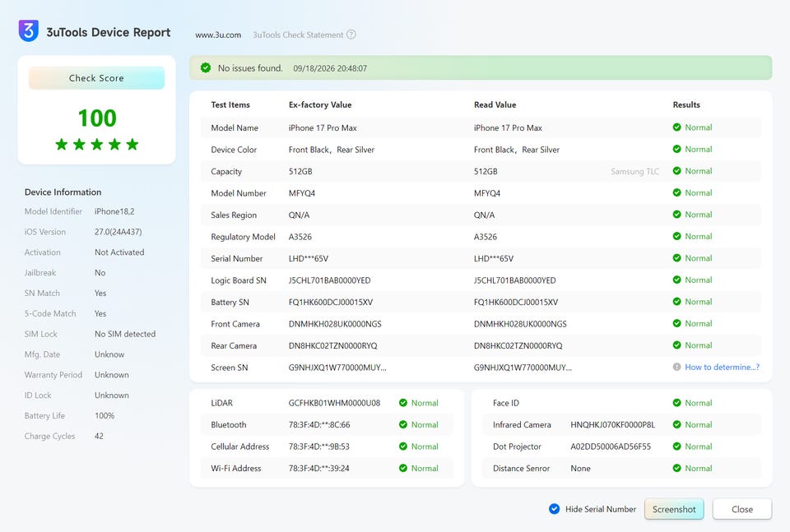Viewport: 790px width, 532px height.
Task: Click the Rear Camera ex-factory value DN8HKC02TZN0000RYQ
Action: pos(332,346)
